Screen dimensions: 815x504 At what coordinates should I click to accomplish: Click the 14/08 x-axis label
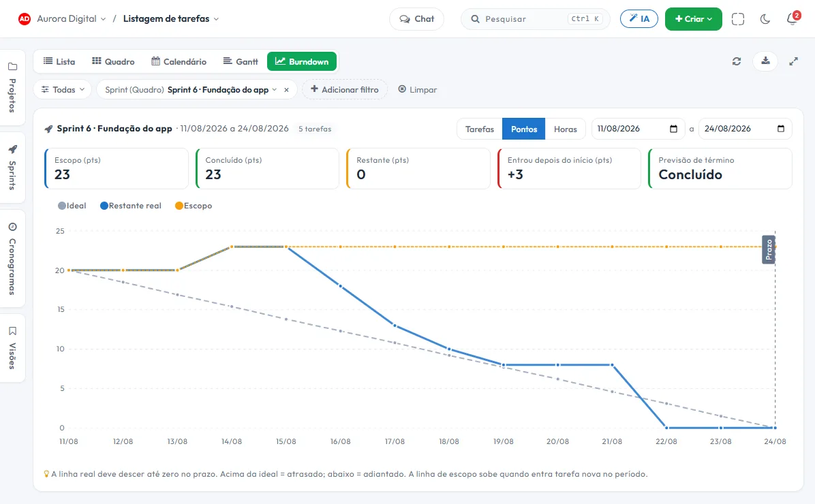point(231,441)
